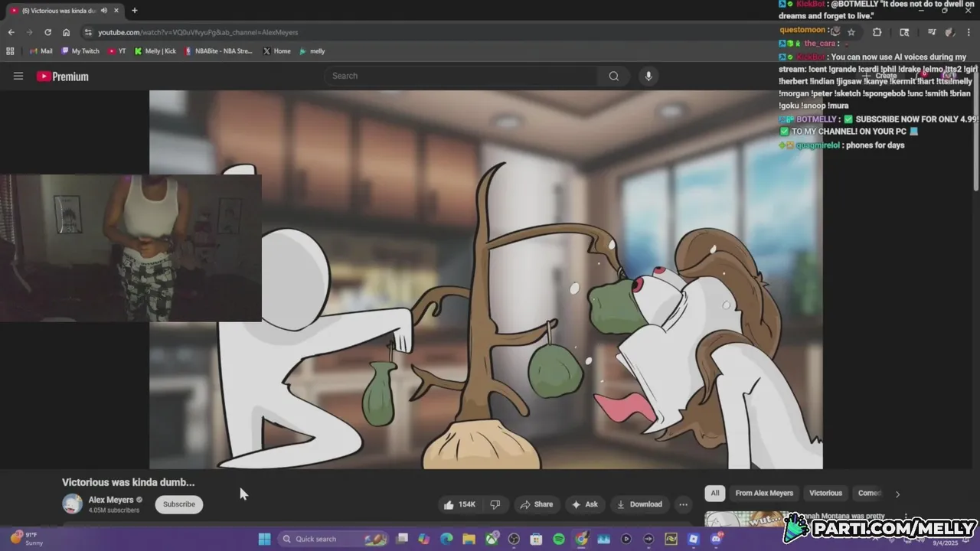Open the YT bookmark
Viewport: 980px width, 551px height.
(x=117, y=51)
